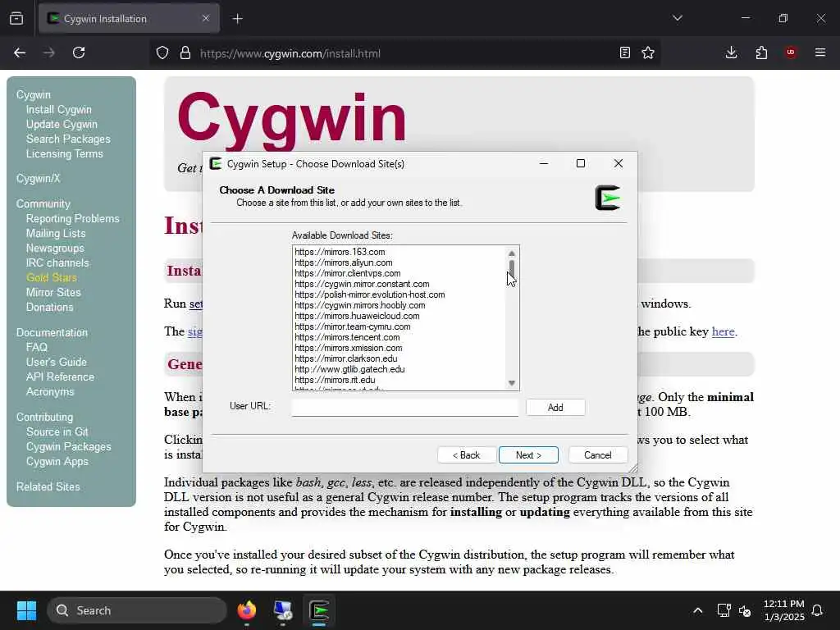Viewport: 840px width, 630px height.
Task: Open the 'here' public key link
Action: [724, 331]
